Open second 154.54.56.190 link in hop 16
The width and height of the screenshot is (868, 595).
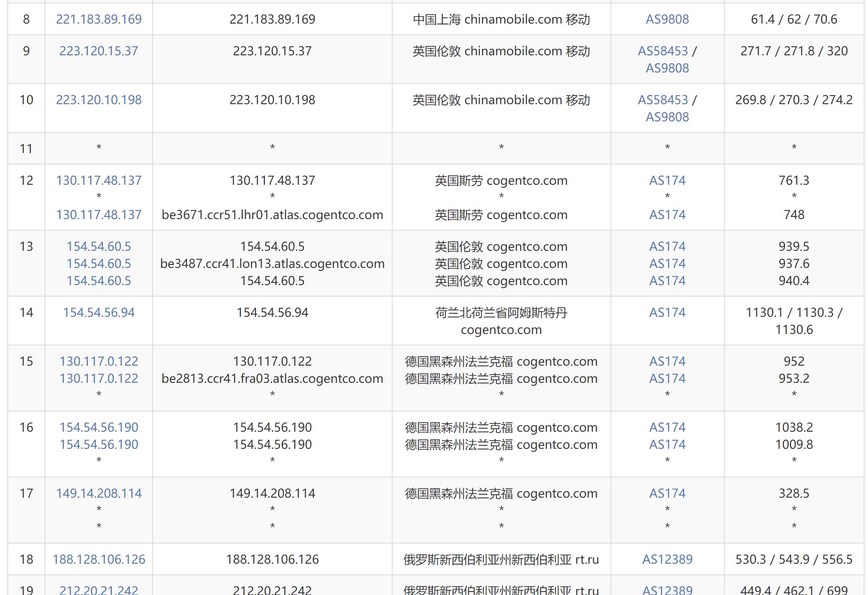click(99, 445)
